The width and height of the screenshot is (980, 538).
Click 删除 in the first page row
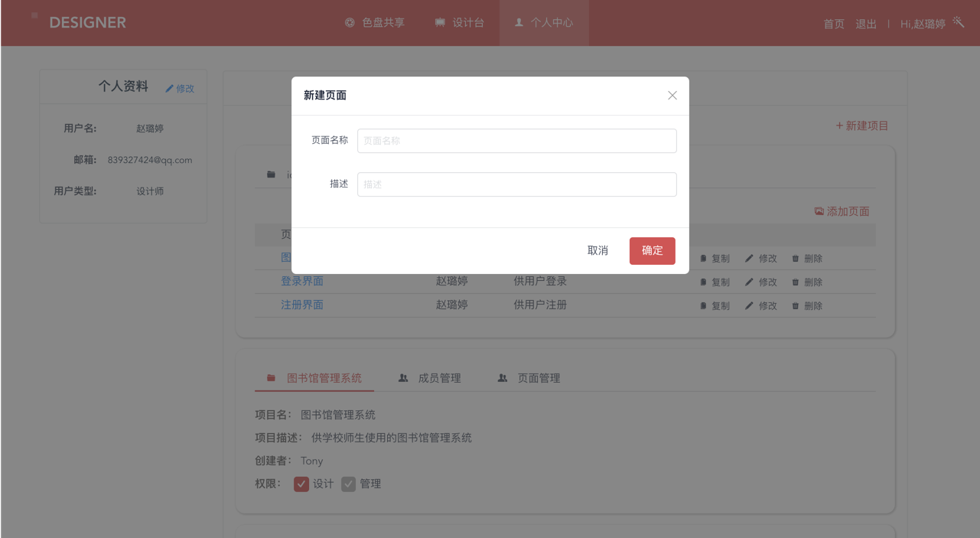(807, 259)
